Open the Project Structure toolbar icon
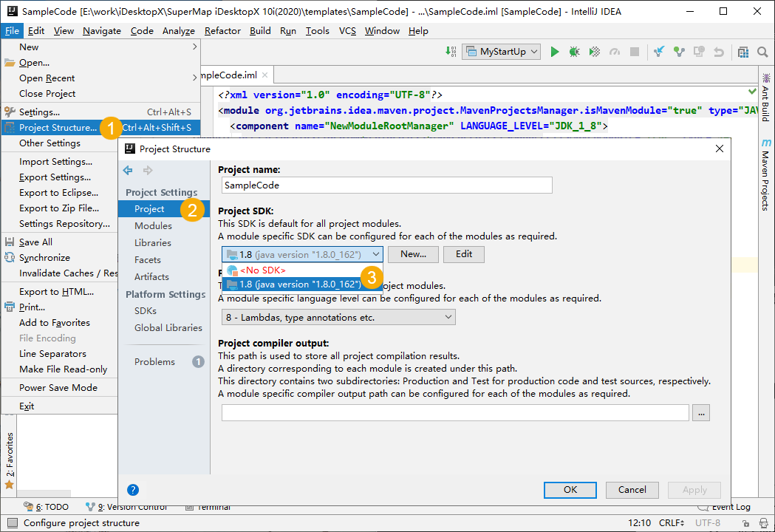 (742, 52)
